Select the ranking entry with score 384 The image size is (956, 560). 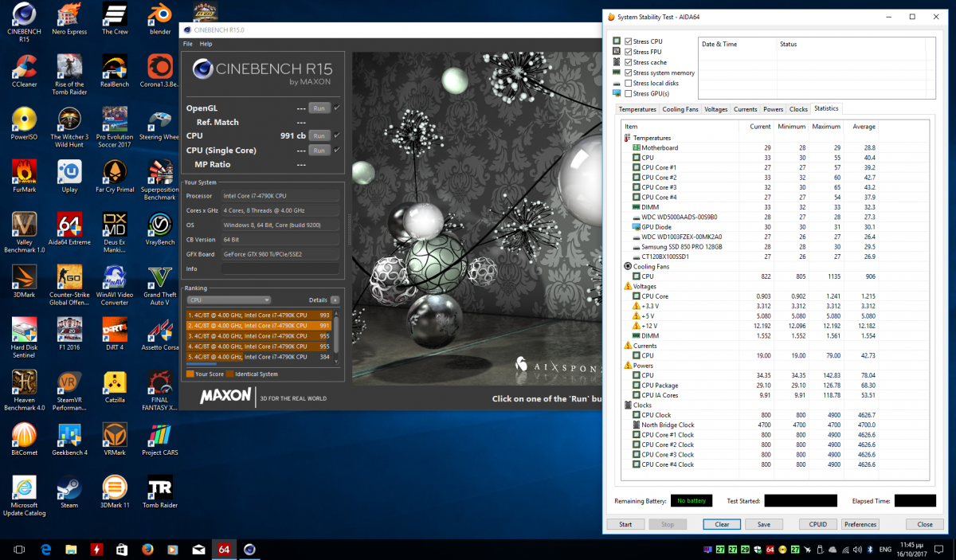[x=259, y=356]
